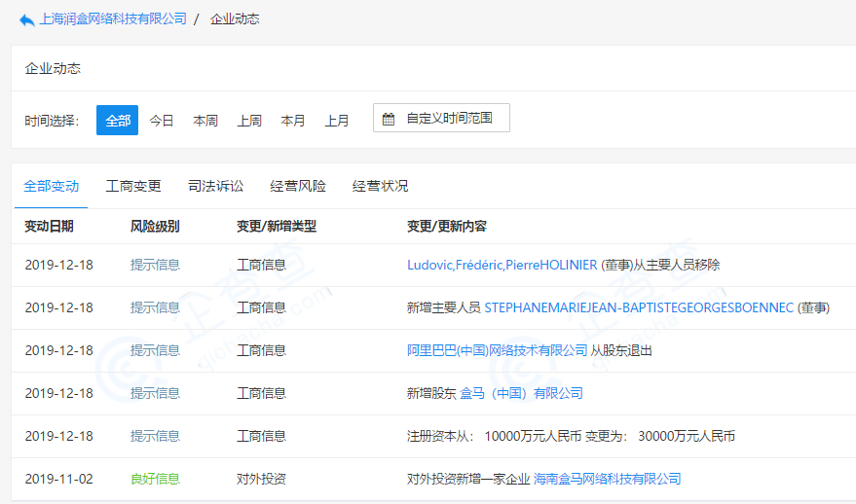This screenshot has height=504, width=856.
Task: Filter by 上周 time range
Action: pyautogui.click(x=249, y=121)
